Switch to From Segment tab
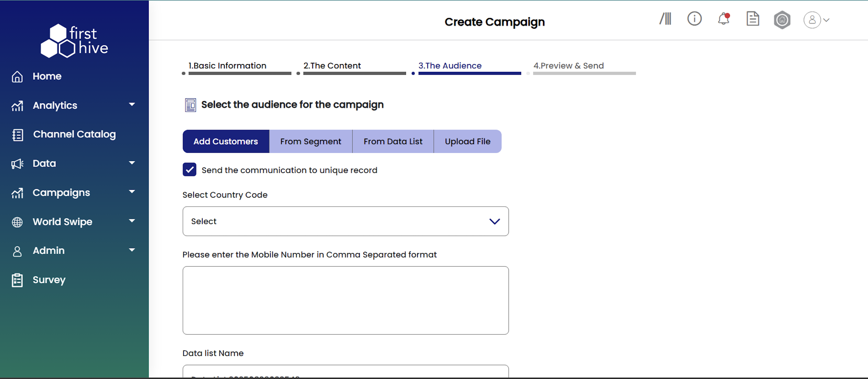868x379 pixels. [311, 141]
